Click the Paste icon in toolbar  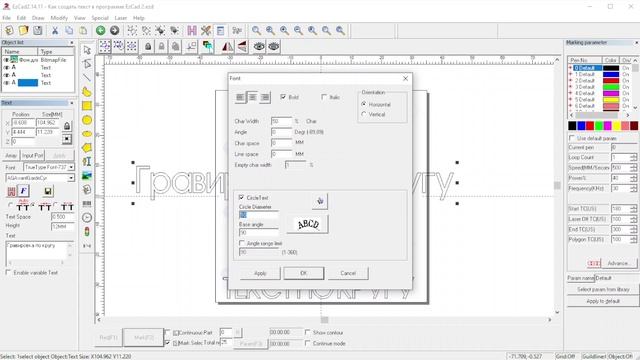[83, 30]
